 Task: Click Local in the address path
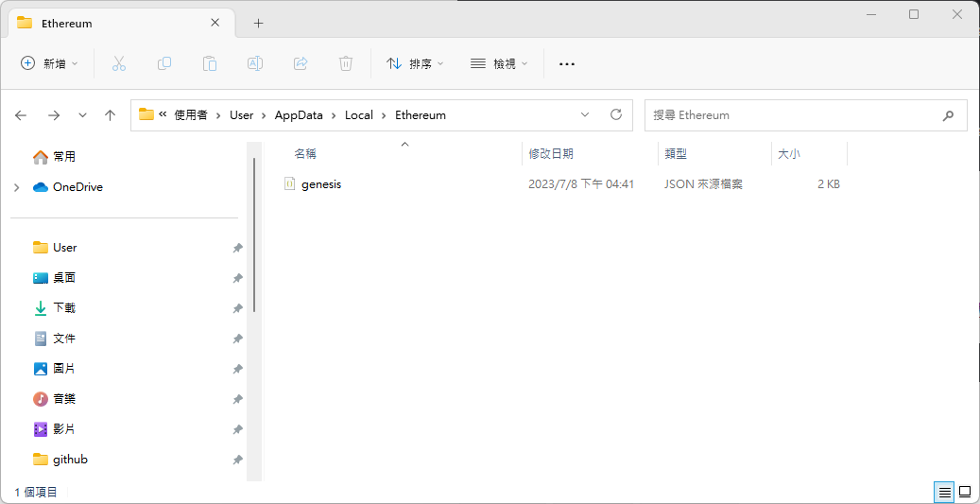(x=359, y=115)
